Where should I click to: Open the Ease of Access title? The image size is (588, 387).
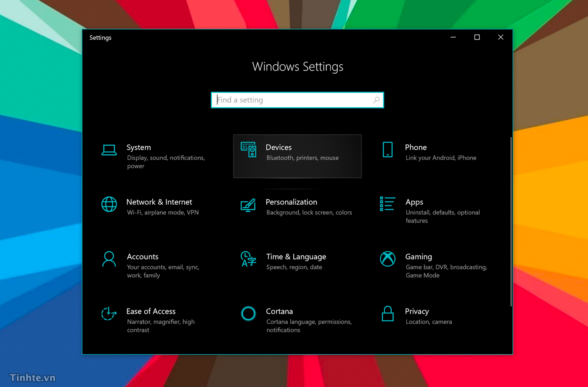click(x=151, y=311)
